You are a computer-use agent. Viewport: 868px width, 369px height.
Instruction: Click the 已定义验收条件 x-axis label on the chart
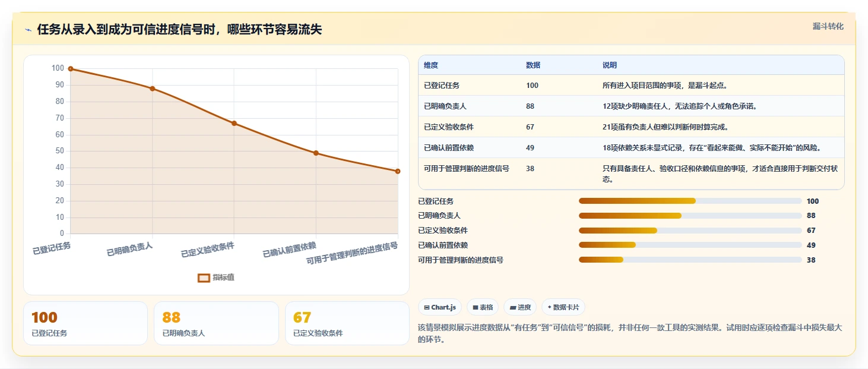(207, 250)
